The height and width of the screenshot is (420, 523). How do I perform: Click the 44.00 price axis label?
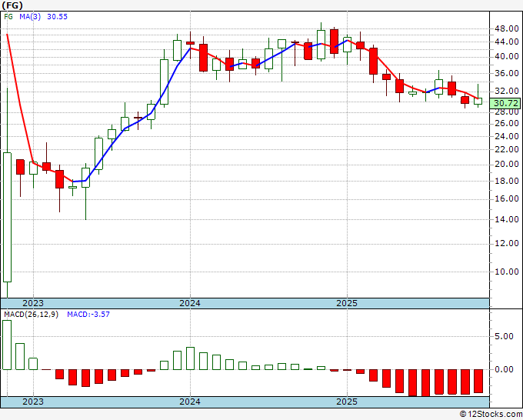[506, 42]
